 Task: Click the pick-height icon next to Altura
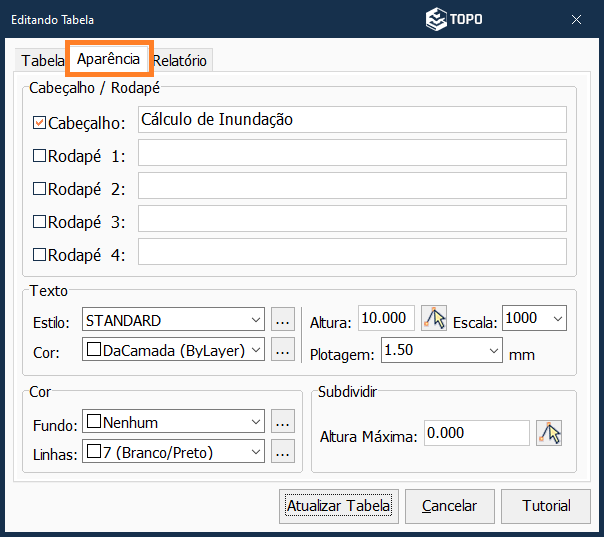434,319
